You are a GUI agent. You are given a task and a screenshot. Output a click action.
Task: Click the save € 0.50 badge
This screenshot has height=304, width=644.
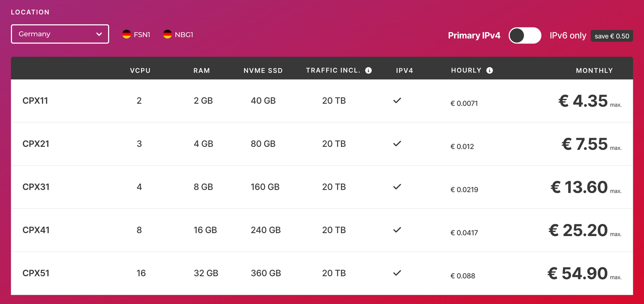coord(611,36)
